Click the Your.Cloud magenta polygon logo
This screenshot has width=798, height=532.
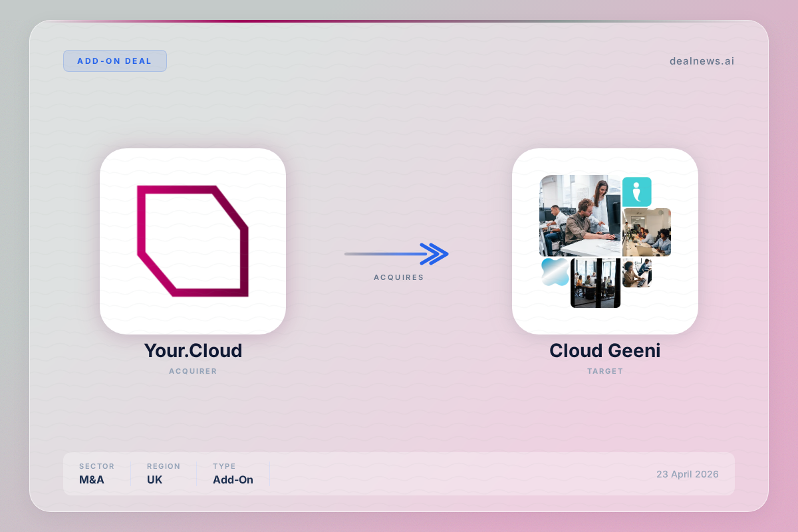[x=193, y=241]
